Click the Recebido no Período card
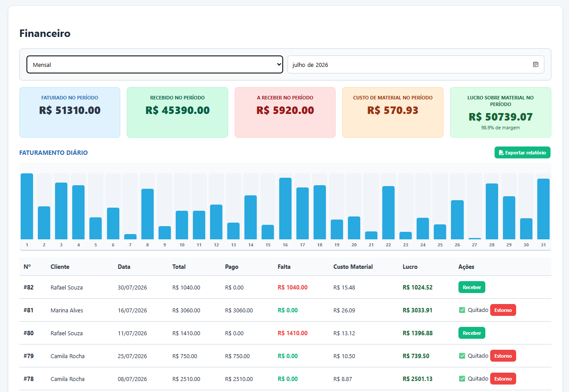The image size is (569, 392). click(x=177, y=112)
